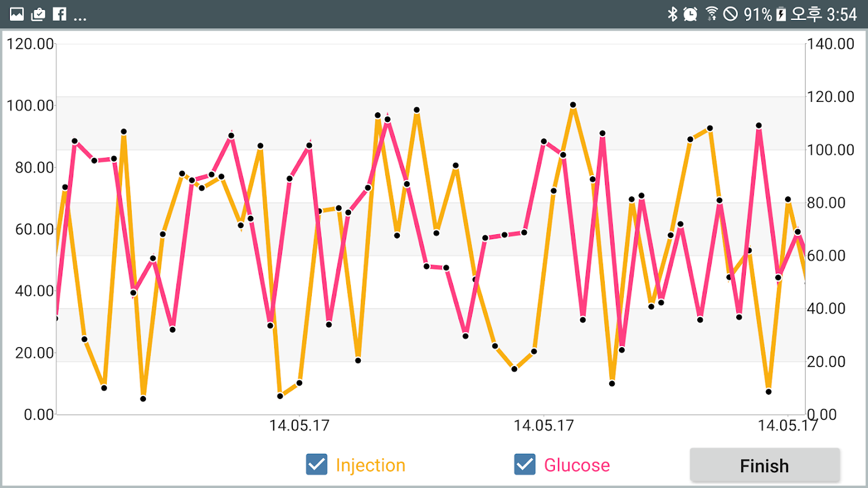
Task: Tap the notification overflow dots
Action: (x=80, y=18)
